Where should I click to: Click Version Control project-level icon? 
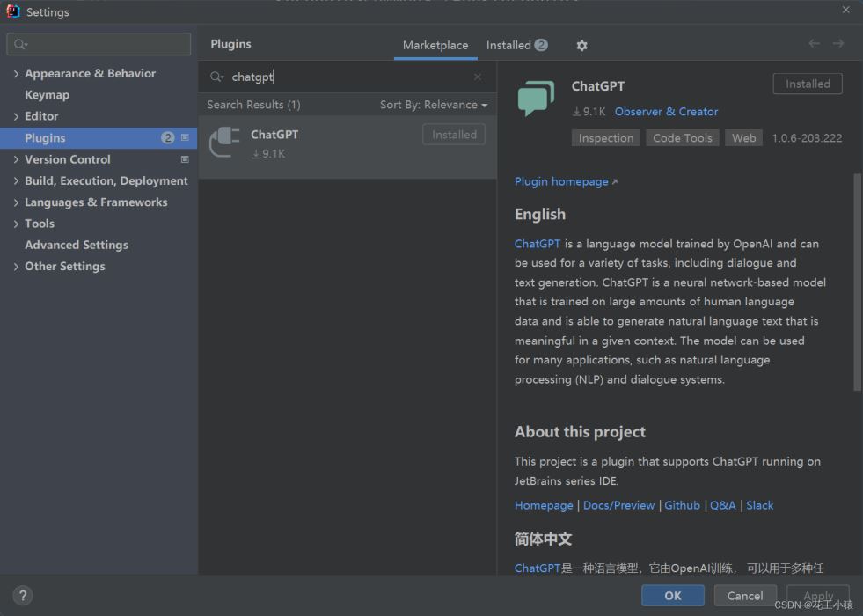pos(185,159)
